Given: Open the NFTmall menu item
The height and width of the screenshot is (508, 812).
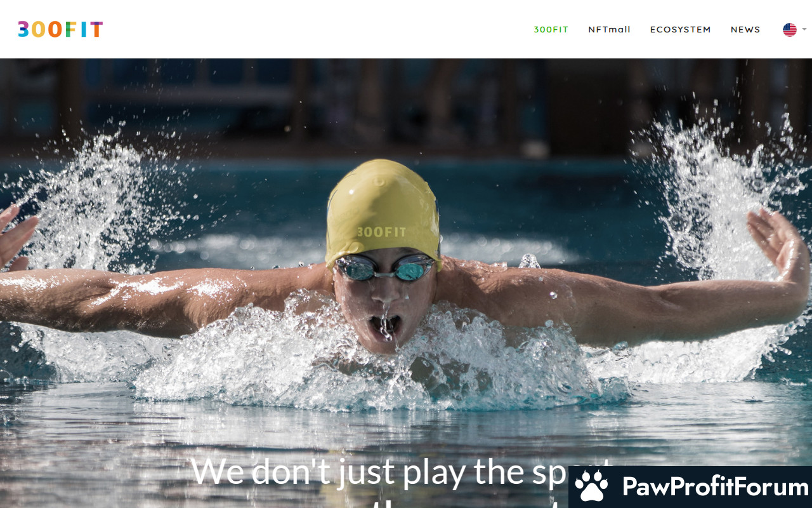Looking at the screenshot, I should click(x=609, y=30).
